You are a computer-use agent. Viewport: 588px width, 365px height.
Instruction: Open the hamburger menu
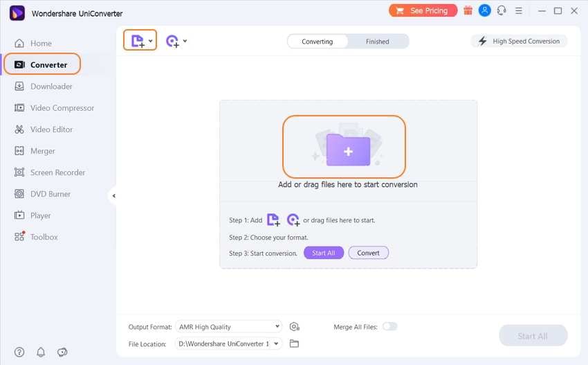(x=519, y=11)
